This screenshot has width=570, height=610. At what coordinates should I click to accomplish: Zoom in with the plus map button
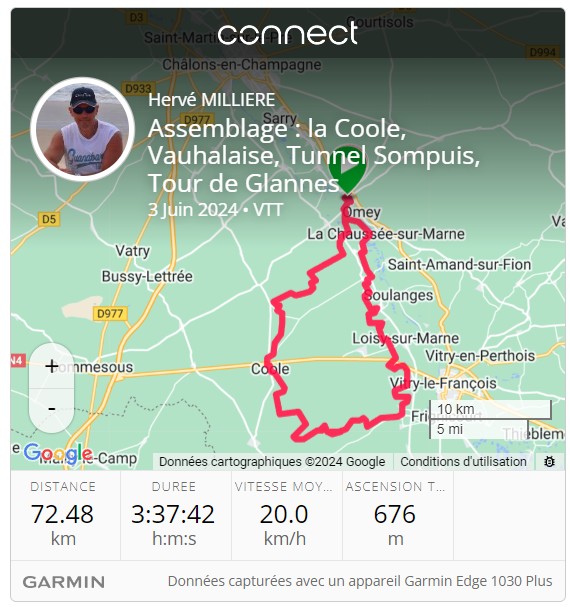pyautogui.click(x=51, y=366)
